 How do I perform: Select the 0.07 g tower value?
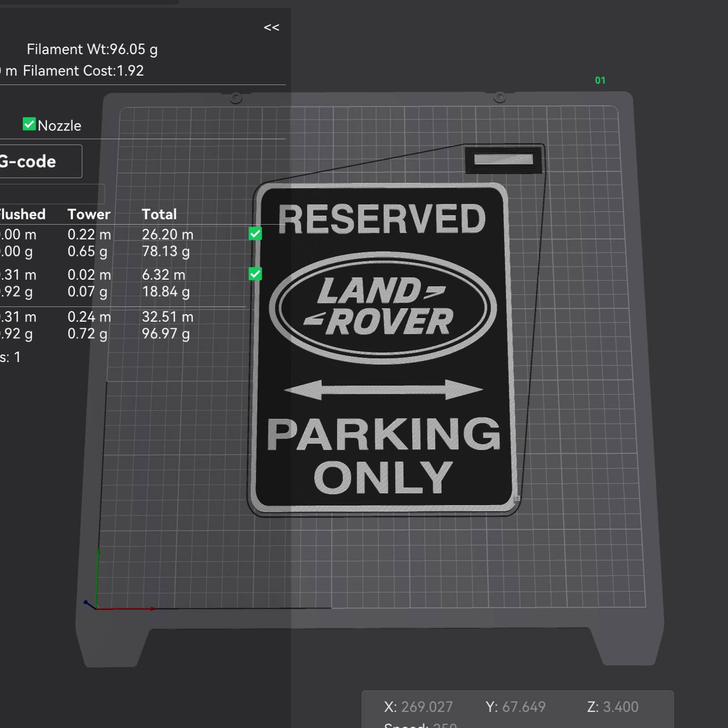click(x=88, y=292)
